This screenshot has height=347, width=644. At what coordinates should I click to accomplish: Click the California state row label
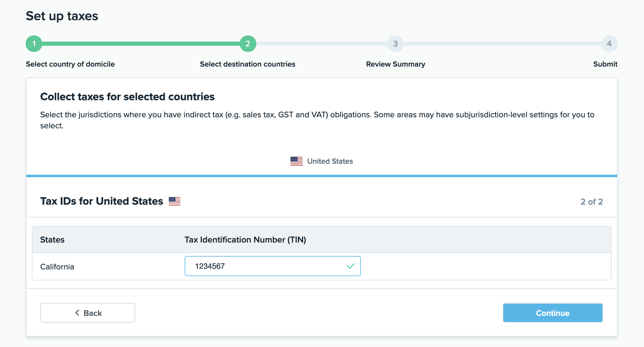click(57, 267)
